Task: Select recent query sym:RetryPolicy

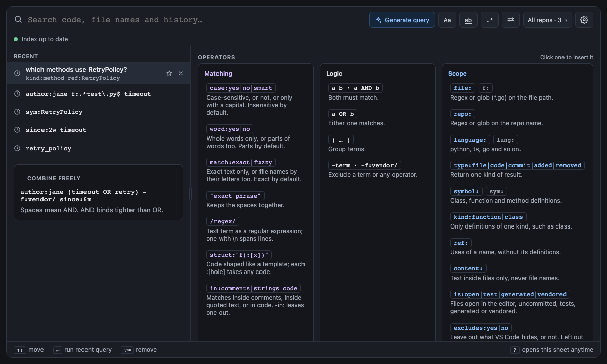Action: (x=99, y=112)
